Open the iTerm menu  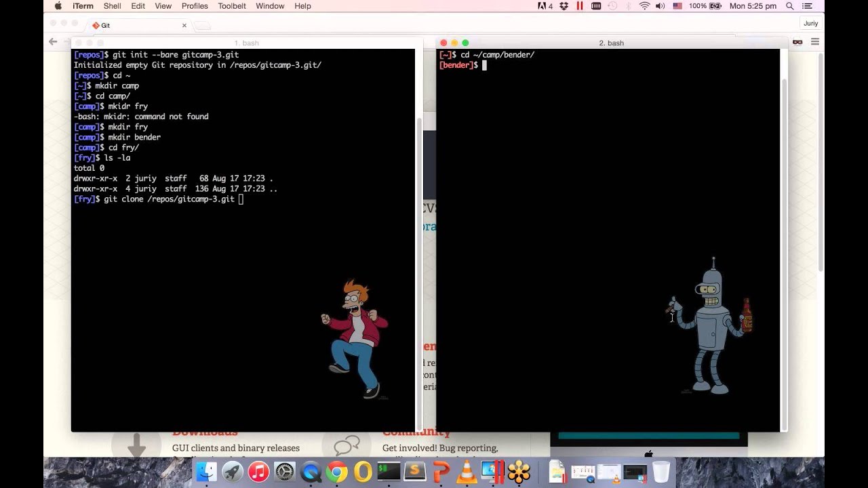click(83, 6)
